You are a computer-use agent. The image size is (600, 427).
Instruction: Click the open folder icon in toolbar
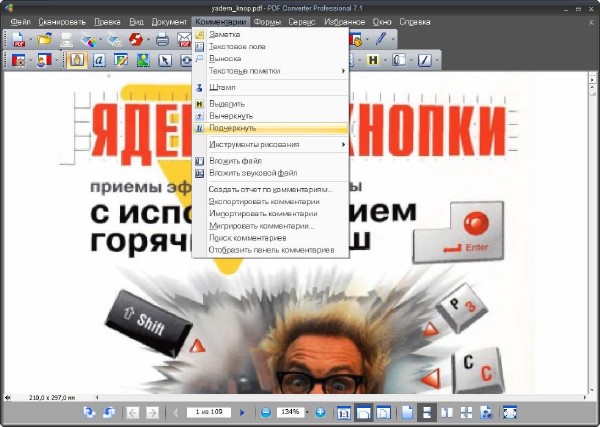point(43,40)
